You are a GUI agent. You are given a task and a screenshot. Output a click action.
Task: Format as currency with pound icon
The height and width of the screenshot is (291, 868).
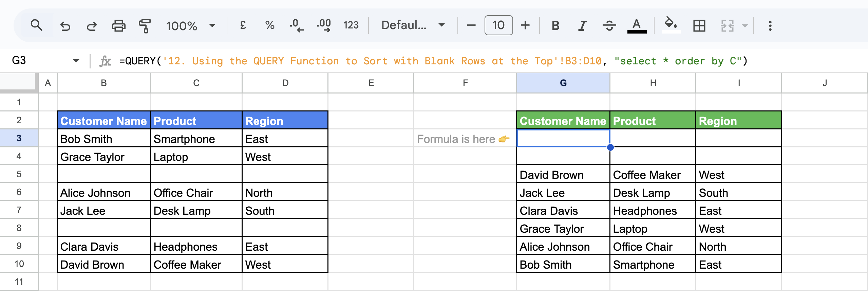point(243,25)
